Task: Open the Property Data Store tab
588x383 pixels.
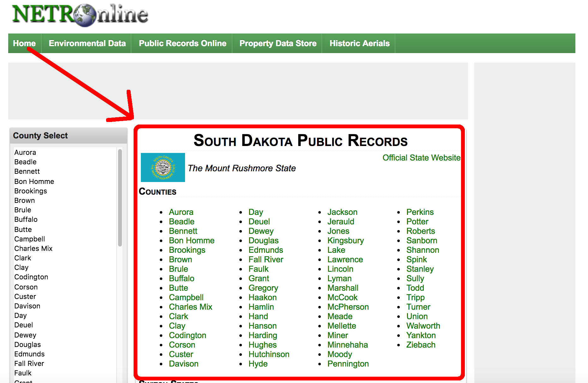Action: click(x=278, y=43)
